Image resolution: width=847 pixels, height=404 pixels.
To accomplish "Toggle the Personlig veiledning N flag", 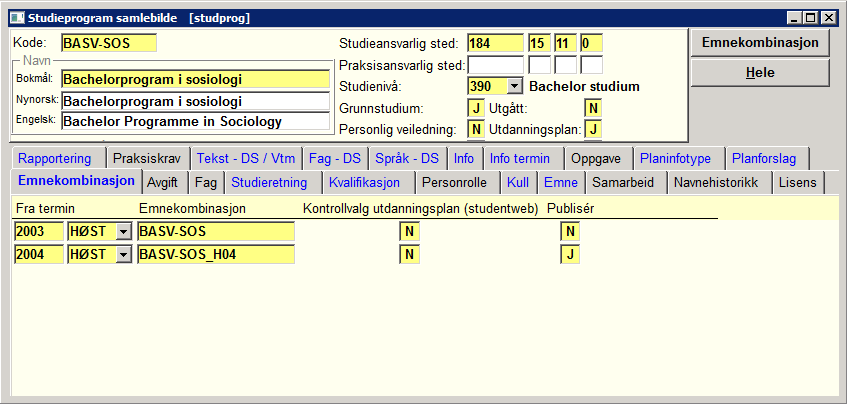I will (476, 130).
